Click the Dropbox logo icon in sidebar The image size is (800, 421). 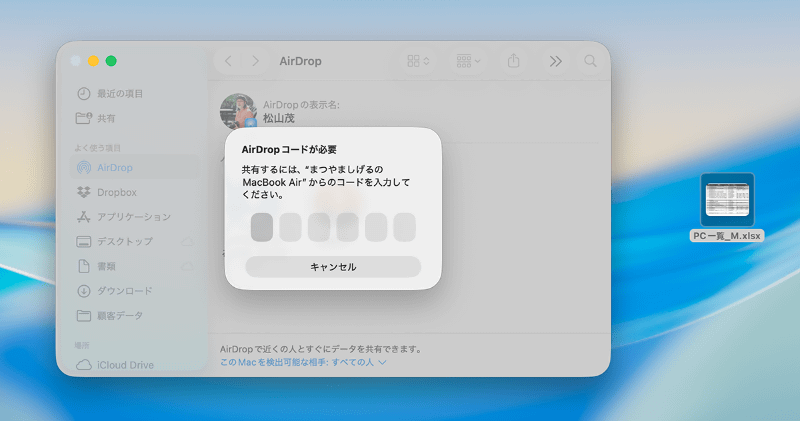pyautogui.click(x=84, y=192)
